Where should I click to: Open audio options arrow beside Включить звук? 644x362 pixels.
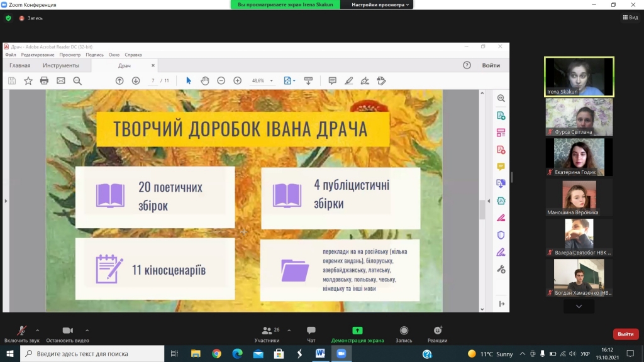tap(37, 331)
